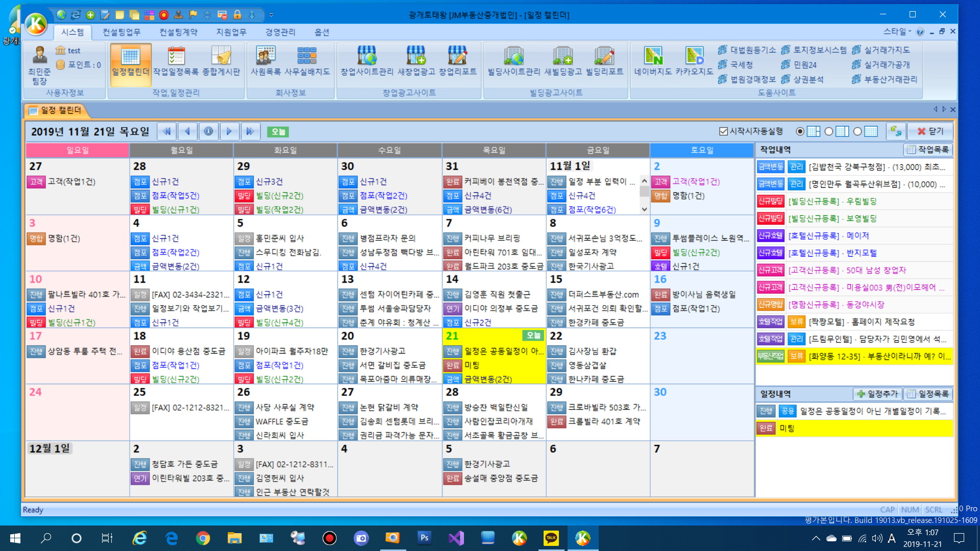Select the first calendar view radio button

800,132
